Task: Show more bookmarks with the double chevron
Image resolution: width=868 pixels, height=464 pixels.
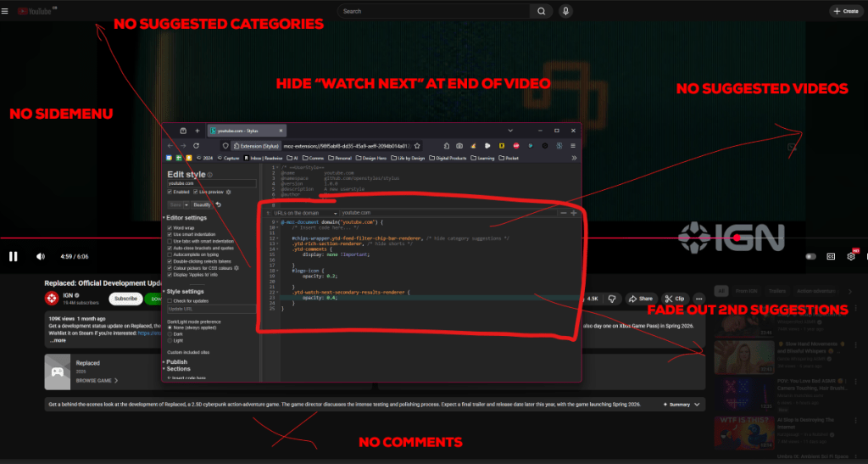Action: click(574, 158)
